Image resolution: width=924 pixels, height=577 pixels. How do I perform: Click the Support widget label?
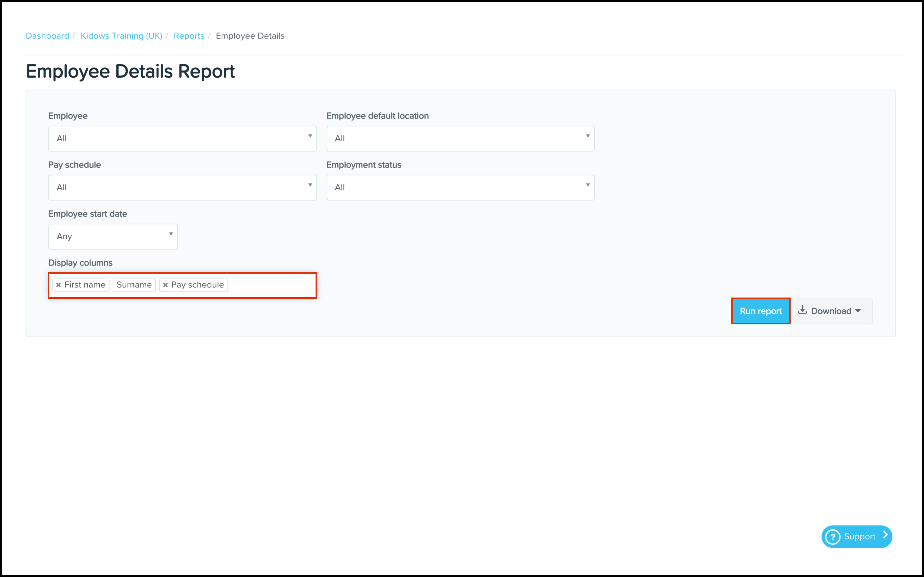860,537
